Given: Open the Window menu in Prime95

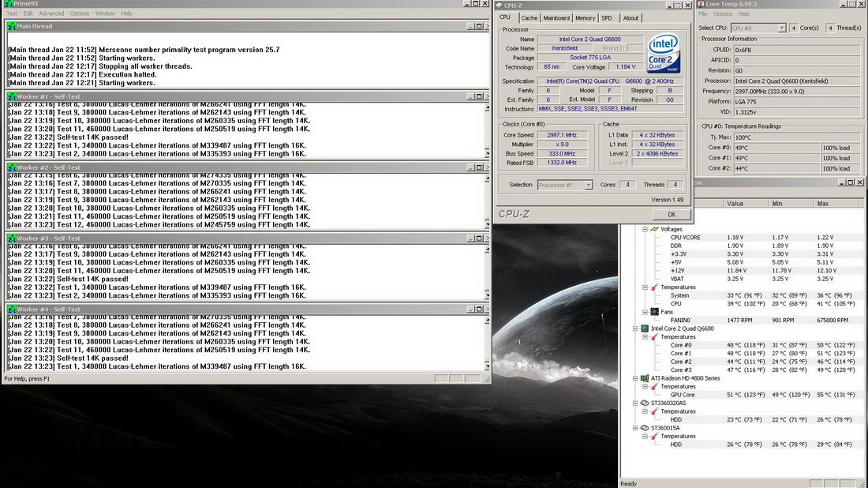Looking at the screenshot, I should click(x=105, y=13).
